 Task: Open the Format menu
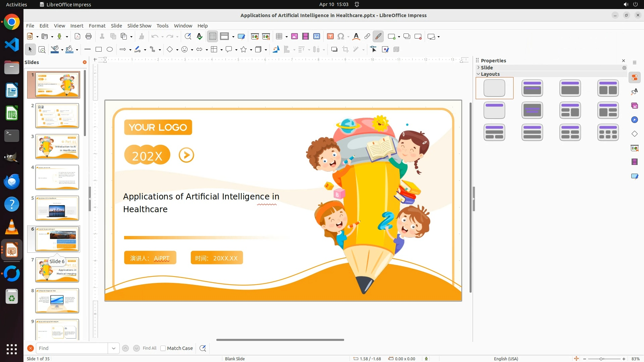(97, 26)
